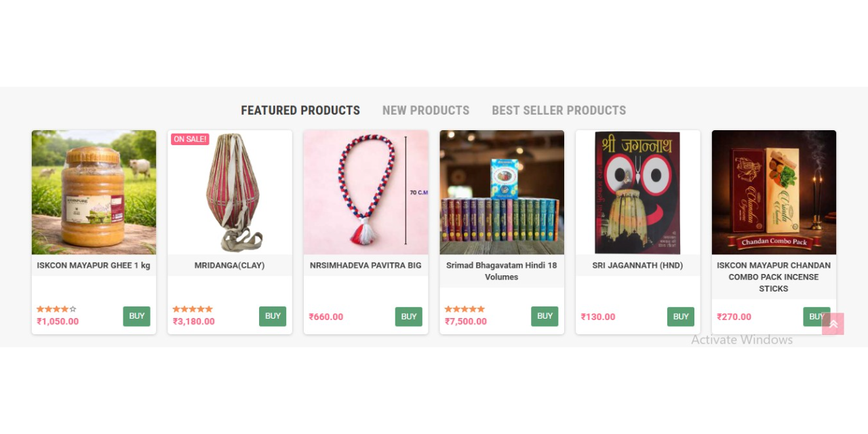Switch to Best Seller Products tab

pyautogui.click(x=559, y=111)
